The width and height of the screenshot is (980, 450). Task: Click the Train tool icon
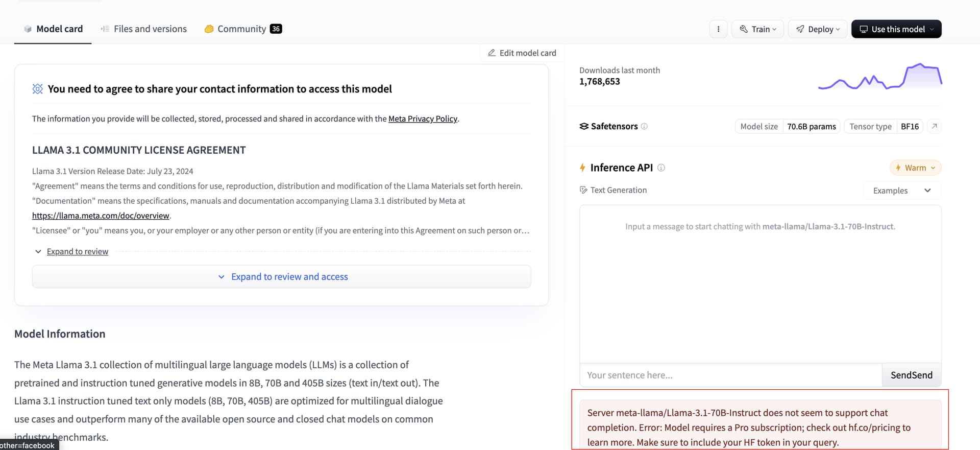(744, 29)
